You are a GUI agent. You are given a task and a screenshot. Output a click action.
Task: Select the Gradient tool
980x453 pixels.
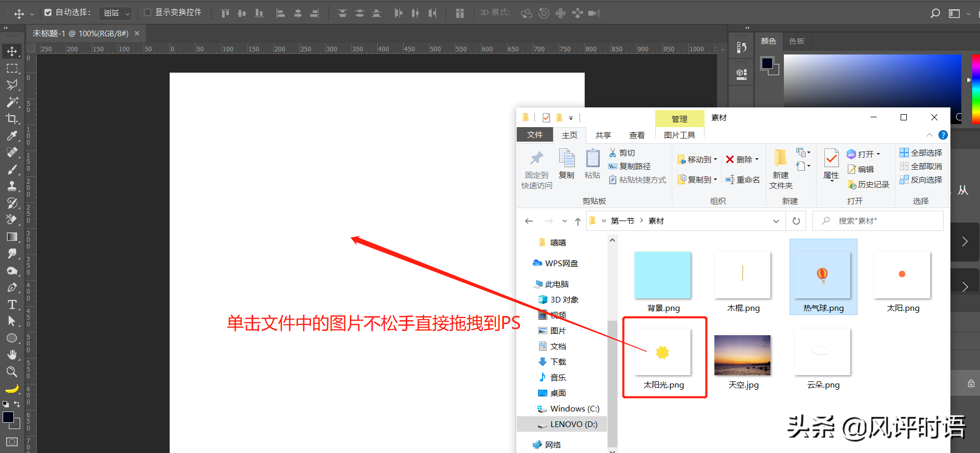pyautogui.click(x=12, y=237)
